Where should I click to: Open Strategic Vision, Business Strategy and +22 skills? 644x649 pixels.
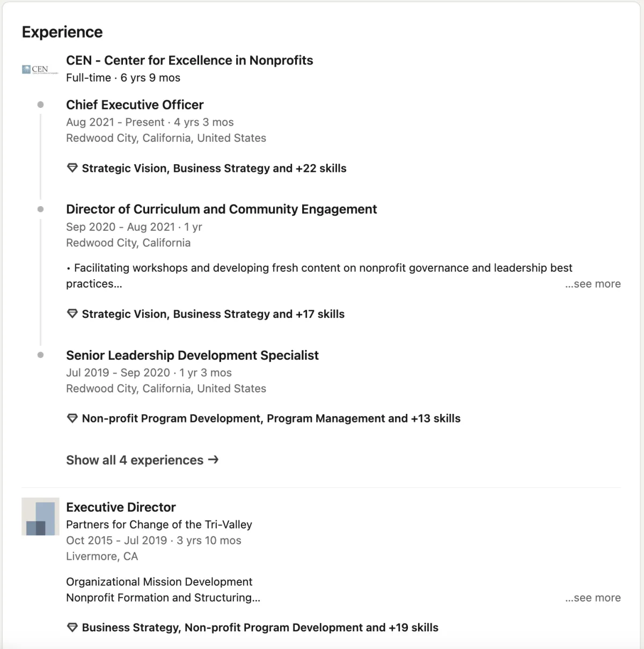coord(214,168)
